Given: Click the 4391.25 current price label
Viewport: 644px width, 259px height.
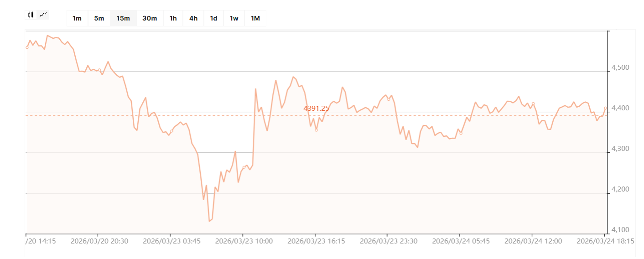Looking at the screenshot, I should pos(316,109).
